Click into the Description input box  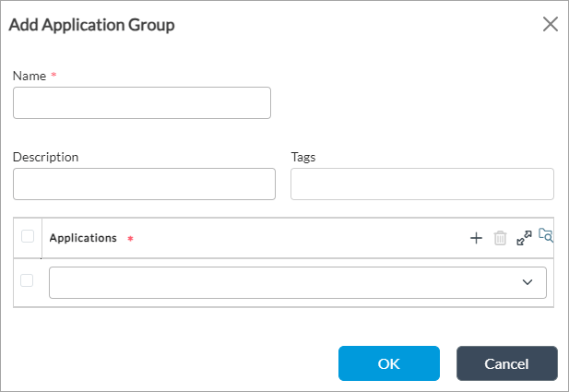(x=144, y=184)
